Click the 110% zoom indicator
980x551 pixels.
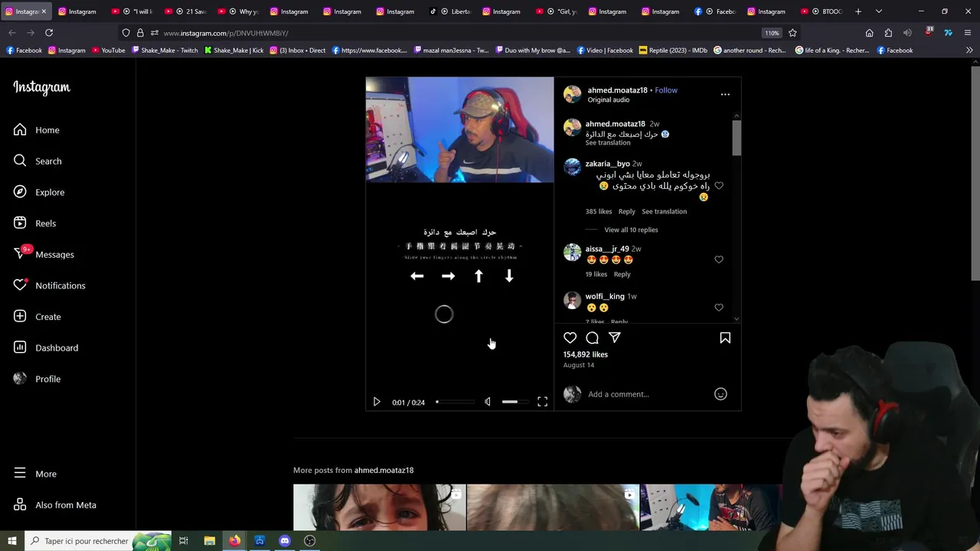coord(772,33)
